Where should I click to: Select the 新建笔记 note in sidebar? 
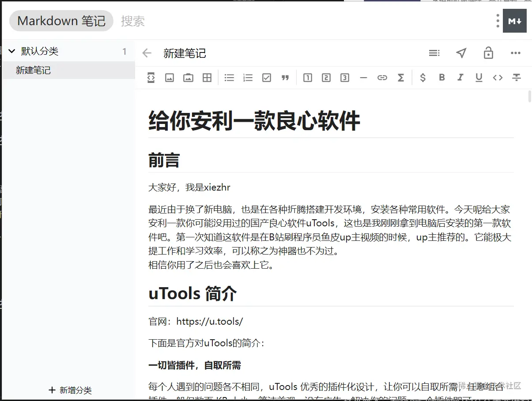click(x=68, y=70)
